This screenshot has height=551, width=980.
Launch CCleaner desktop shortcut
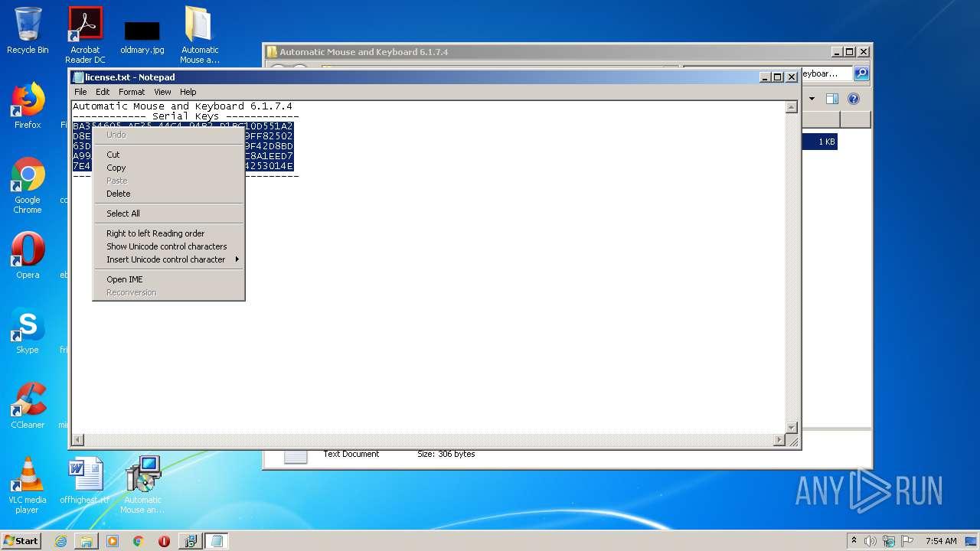point(28,406)
